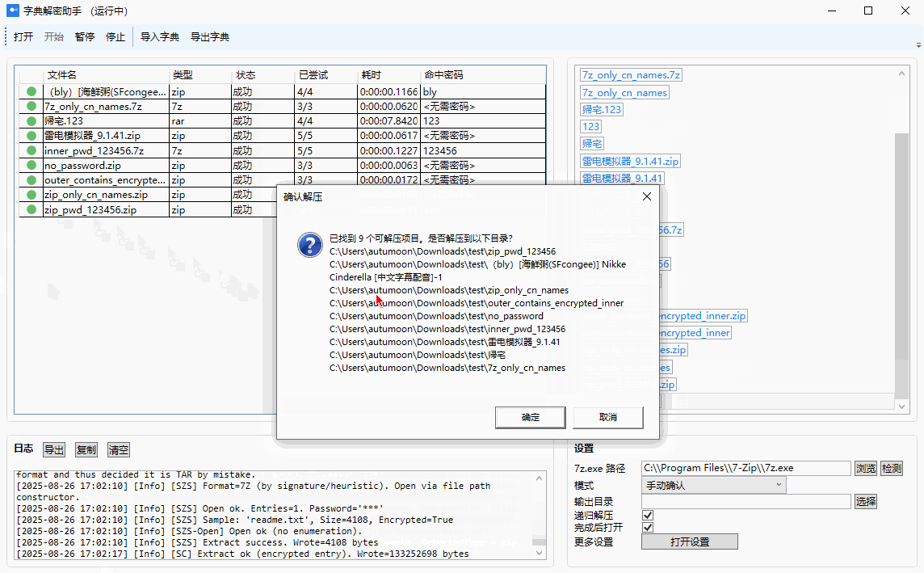Click 浏览 button beside 7z.exe path
Viewport: 924px width, 573px height.
[x=866, y=468]
